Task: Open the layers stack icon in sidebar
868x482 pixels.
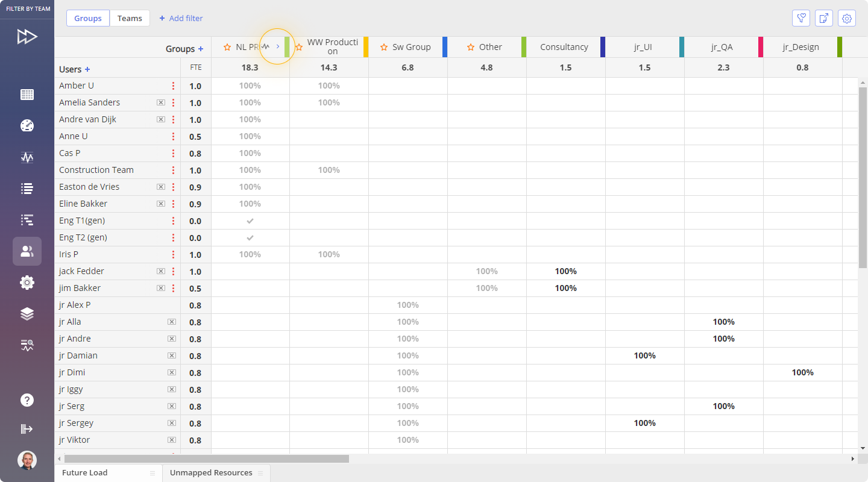Action: pyautogui.click(x=27, y=314)
